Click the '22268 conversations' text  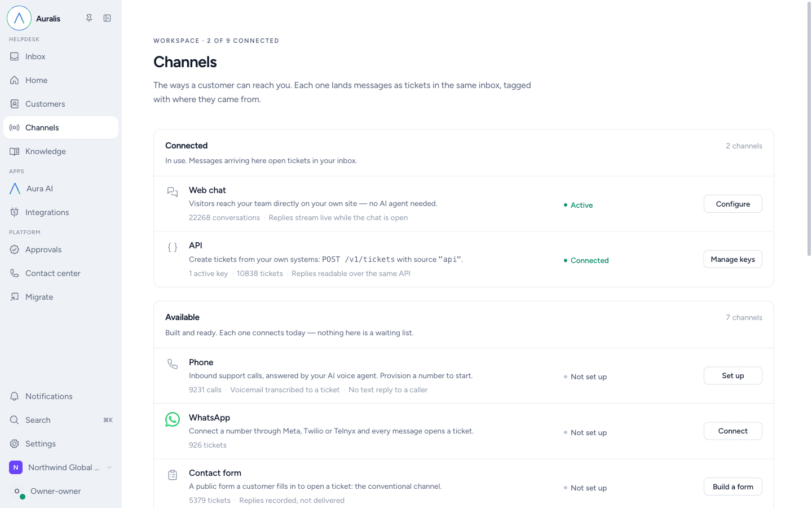(x=224, y=217)
